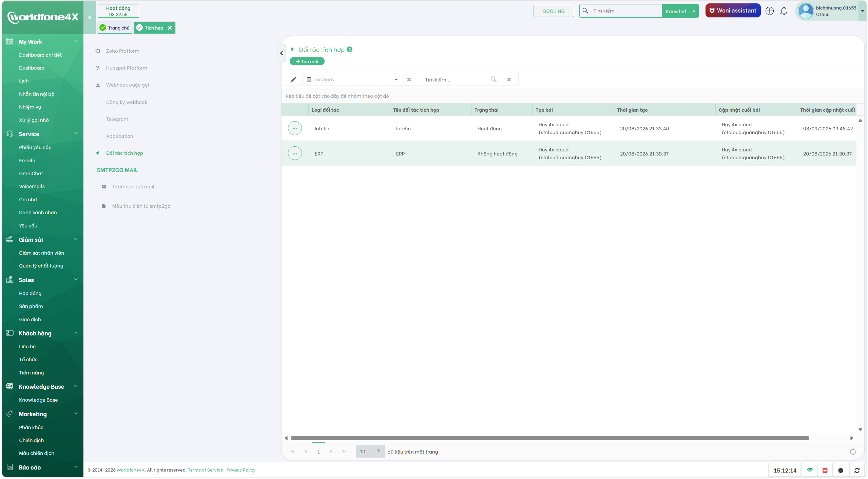The image size is (868, 479).
Task: Click the sync arrows icon in footer
Action: point(857,470)
